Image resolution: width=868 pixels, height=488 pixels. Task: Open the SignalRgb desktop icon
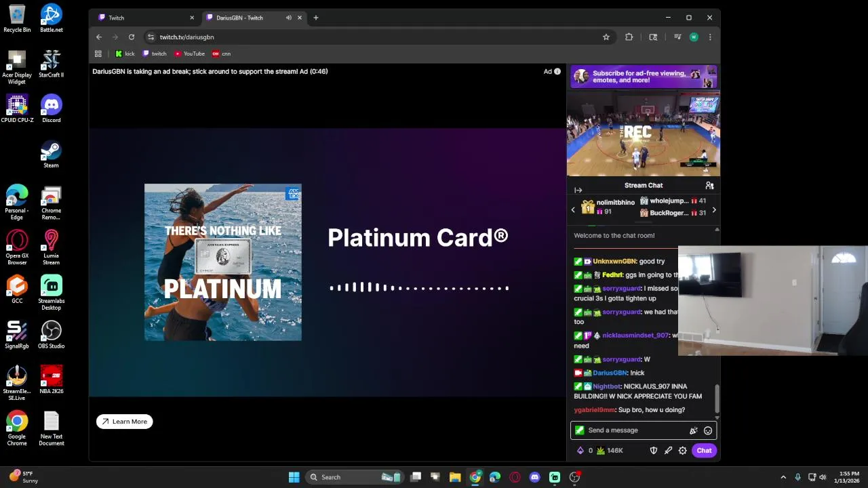pos(17,335)
